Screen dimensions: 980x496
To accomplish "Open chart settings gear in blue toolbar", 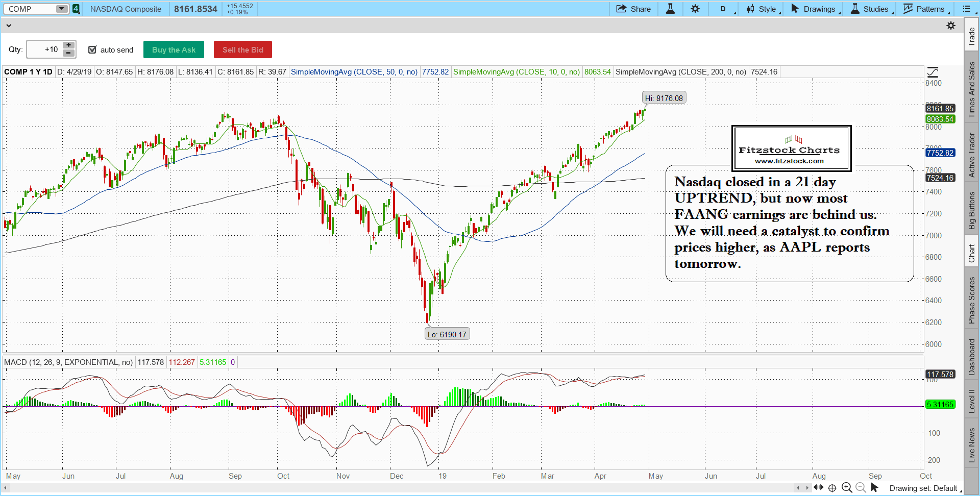I will coord(695,9).
